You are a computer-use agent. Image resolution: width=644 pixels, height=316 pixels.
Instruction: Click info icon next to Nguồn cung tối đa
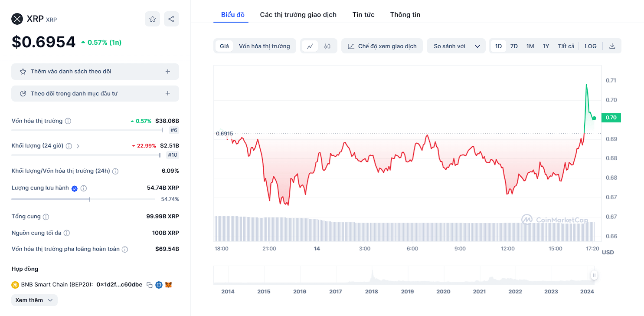67,233
